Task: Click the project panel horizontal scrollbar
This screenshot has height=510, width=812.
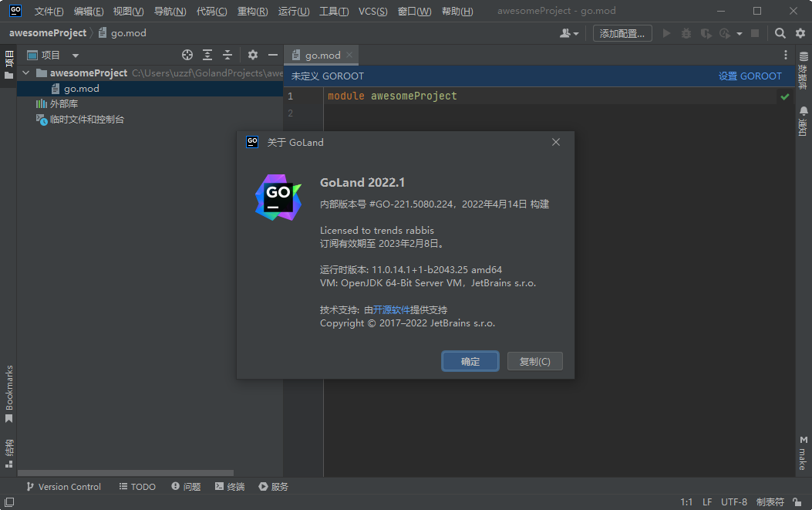Action: tap(126, 473)
